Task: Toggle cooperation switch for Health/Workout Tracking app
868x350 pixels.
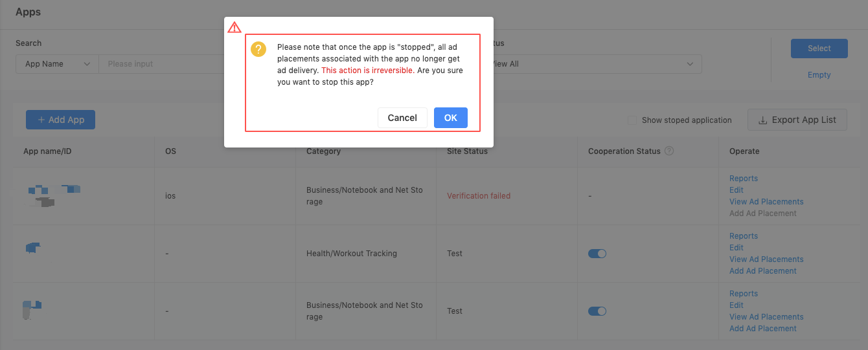Action: click(x=597, y=254)
